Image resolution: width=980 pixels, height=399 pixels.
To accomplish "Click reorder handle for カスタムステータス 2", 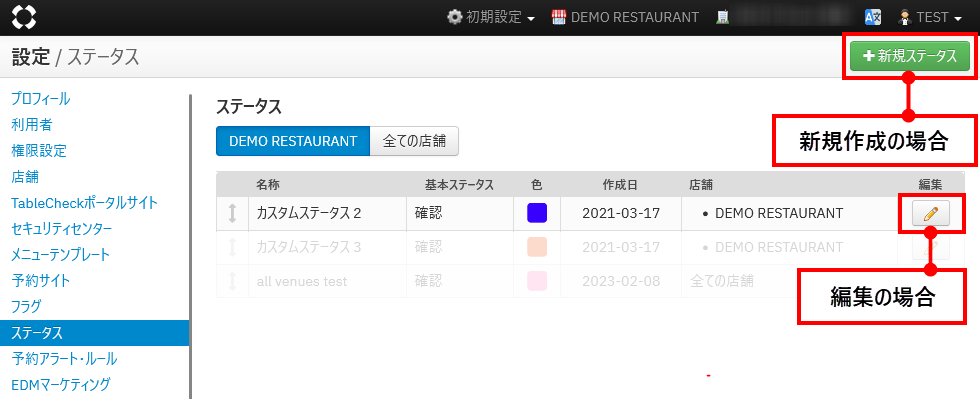I will (232, 213).
